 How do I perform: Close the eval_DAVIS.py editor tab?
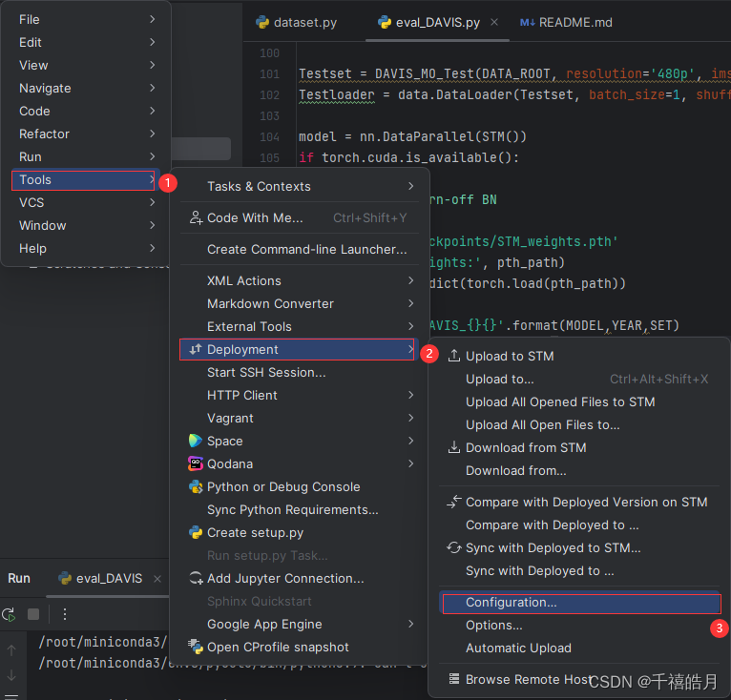pos(494,22)
